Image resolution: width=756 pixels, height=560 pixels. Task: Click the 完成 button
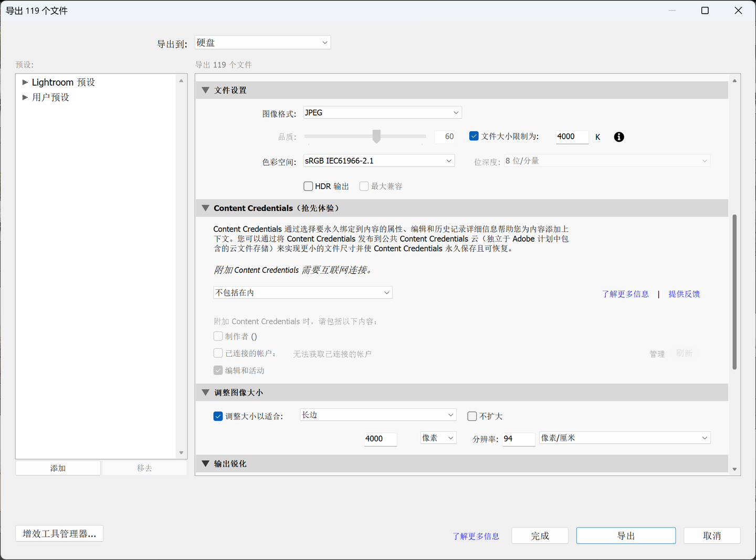[540, 536]
